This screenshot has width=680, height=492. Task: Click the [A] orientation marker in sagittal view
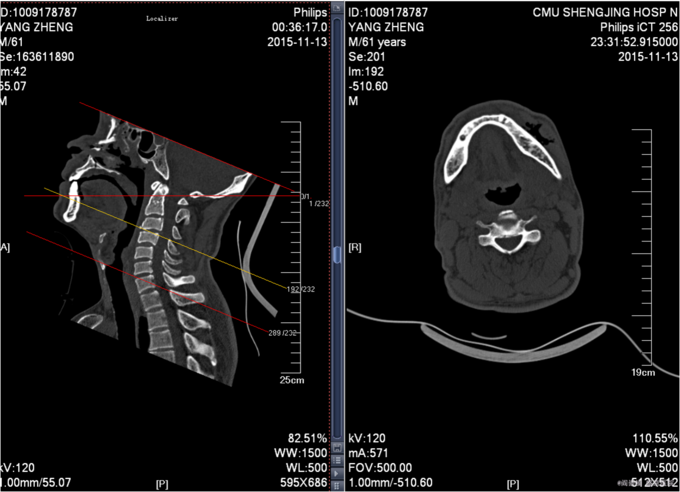pyautogui.click(x=5, y=245)
